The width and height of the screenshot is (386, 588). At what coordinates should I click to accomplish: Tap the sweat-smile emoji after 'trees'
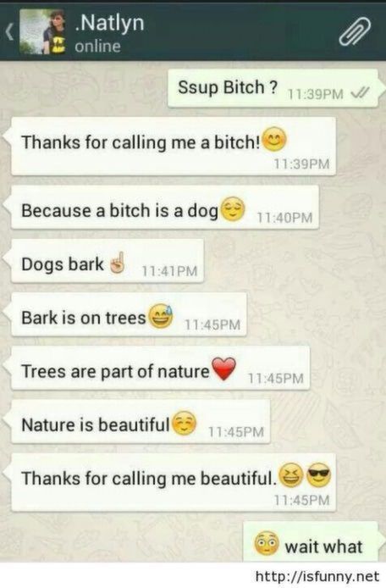[x=161, y=316]
